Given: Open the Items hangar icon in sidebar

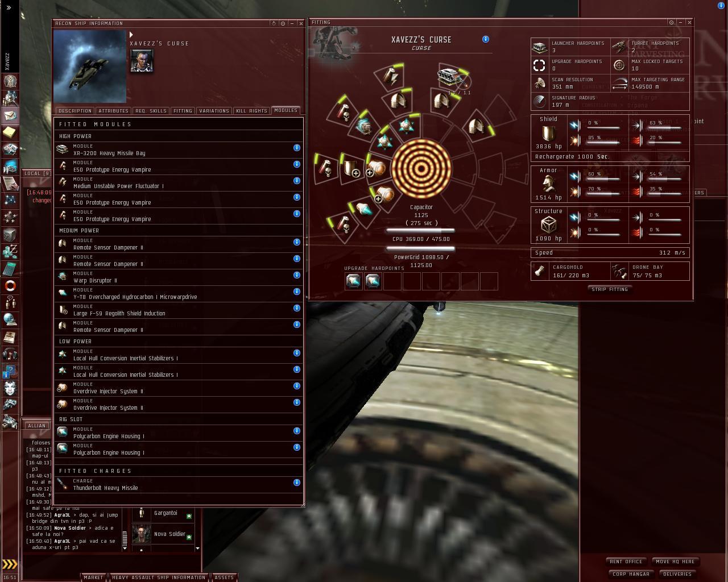Looking at the screenshot, I should coord(10,422).
